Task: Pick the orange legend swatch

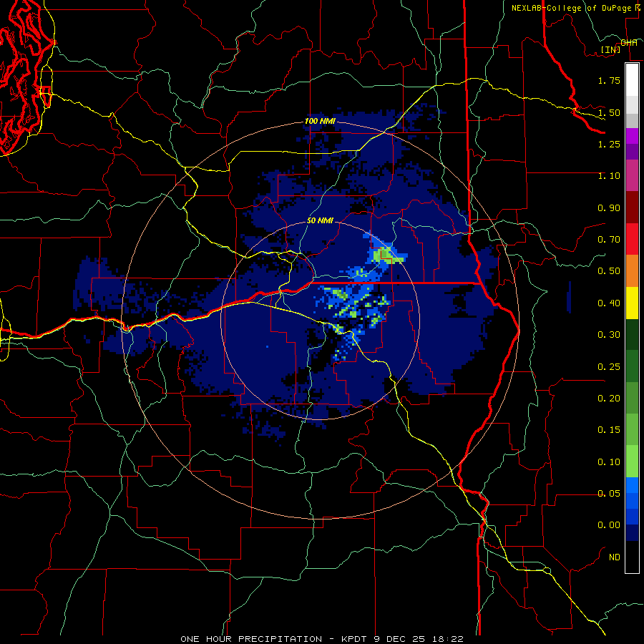Action: pyautogui.click(x=632, y=271)
